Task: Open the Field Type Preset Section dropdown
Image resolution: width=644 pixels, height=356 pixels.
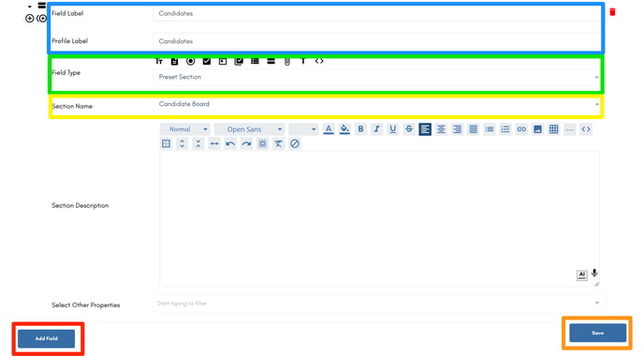Action: coord(376,77)
